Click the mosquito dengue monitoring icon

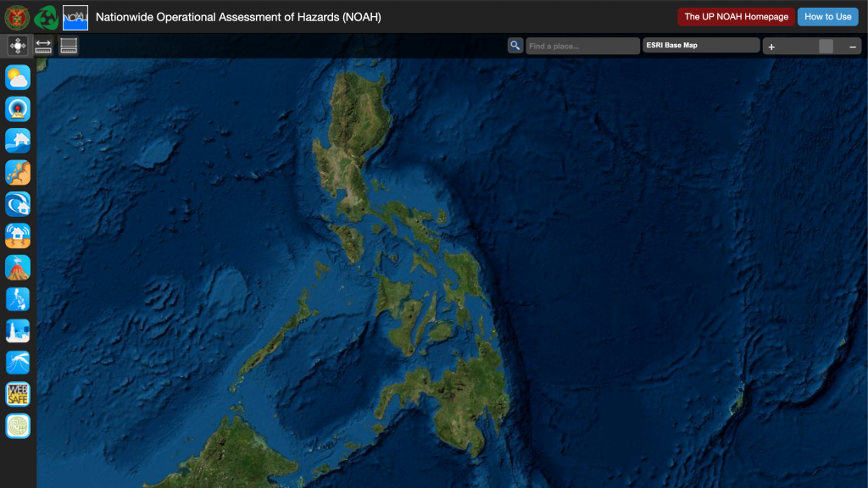point(18,363)
